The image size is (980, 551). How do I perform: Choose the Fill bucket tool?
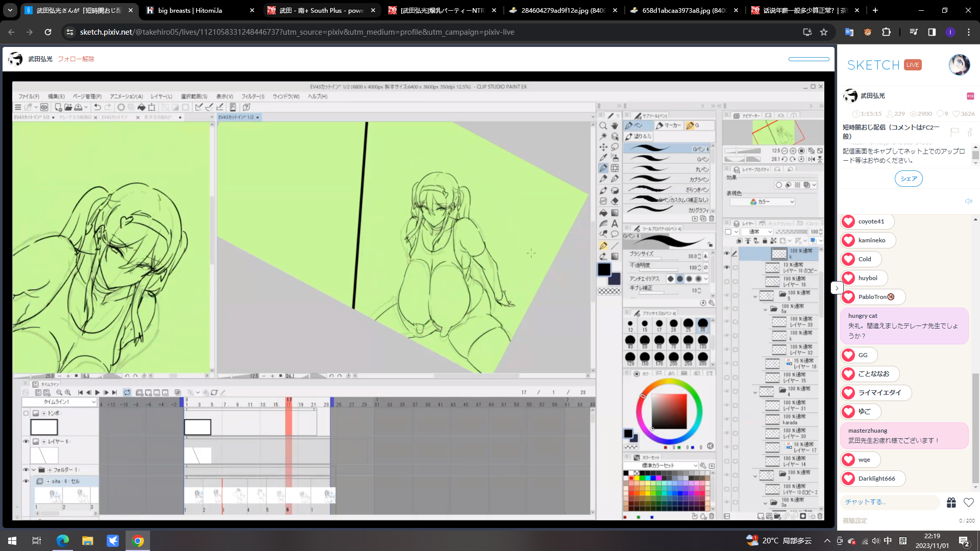click(x=603, y=212)
